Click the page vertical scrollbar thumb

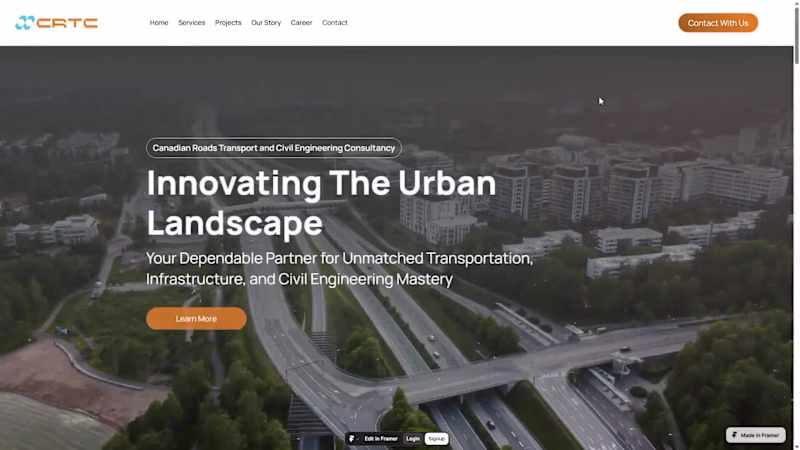796,36
